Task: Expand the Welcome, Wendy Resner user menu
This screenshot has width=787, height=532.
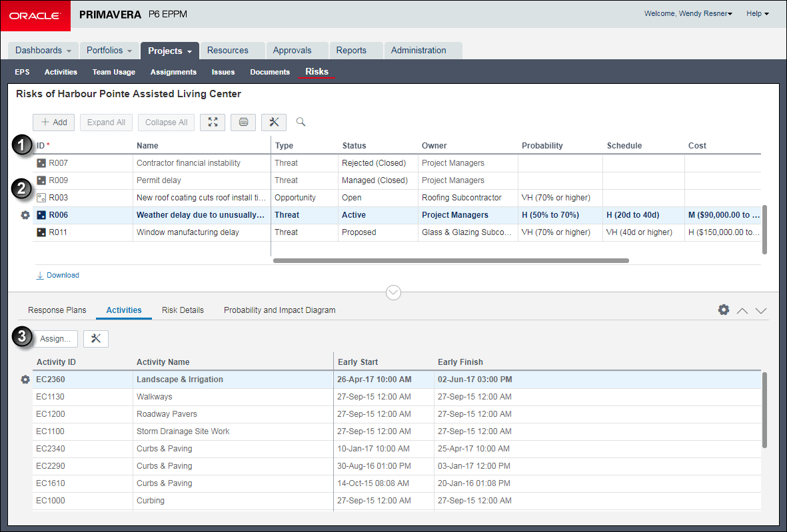Action: (x=688, y=13)
